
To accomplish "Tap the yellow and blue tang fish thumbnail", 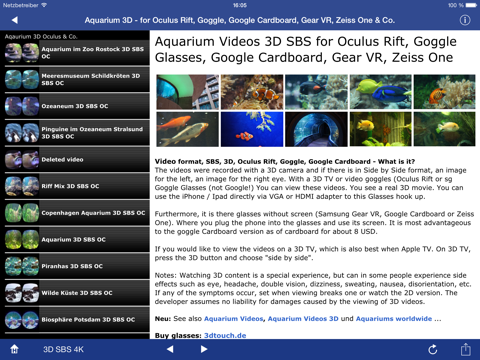I will point(381,92).
